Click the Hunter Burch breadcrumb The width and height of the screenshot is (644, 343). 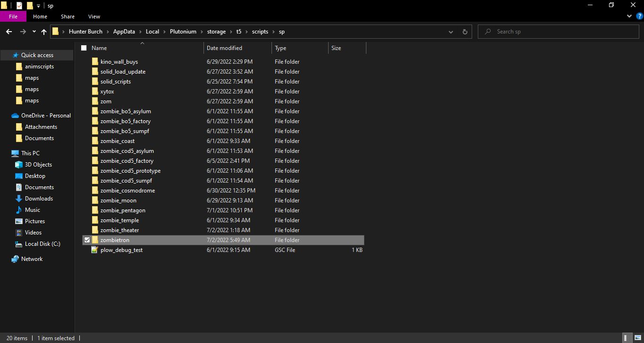click(x=86, y=32)
